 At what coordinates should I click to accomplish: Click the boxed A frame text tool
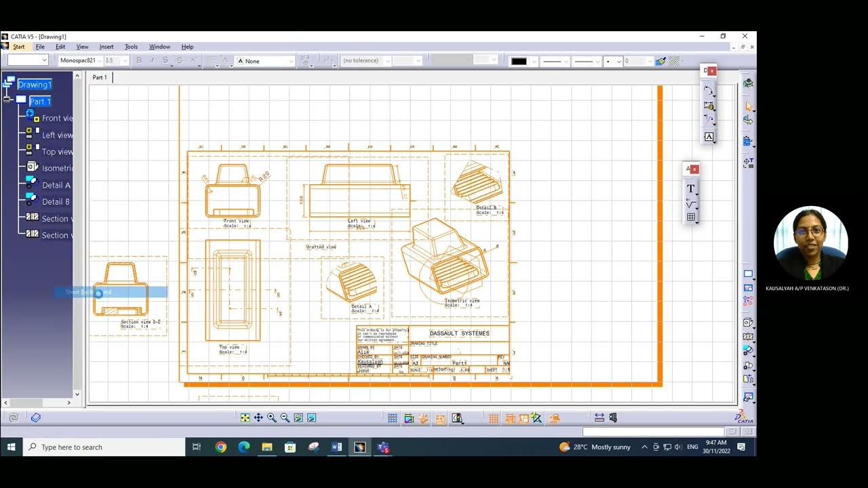[x=709, y=137]
